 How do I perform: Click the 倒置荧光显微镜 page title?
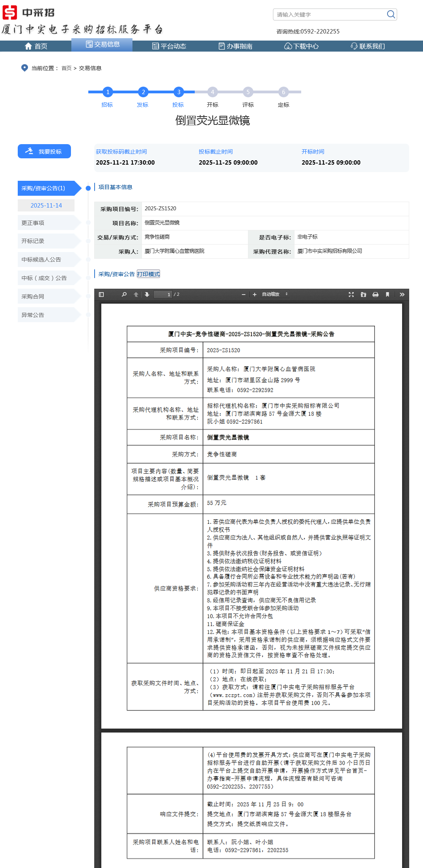(x=212, y=121)
